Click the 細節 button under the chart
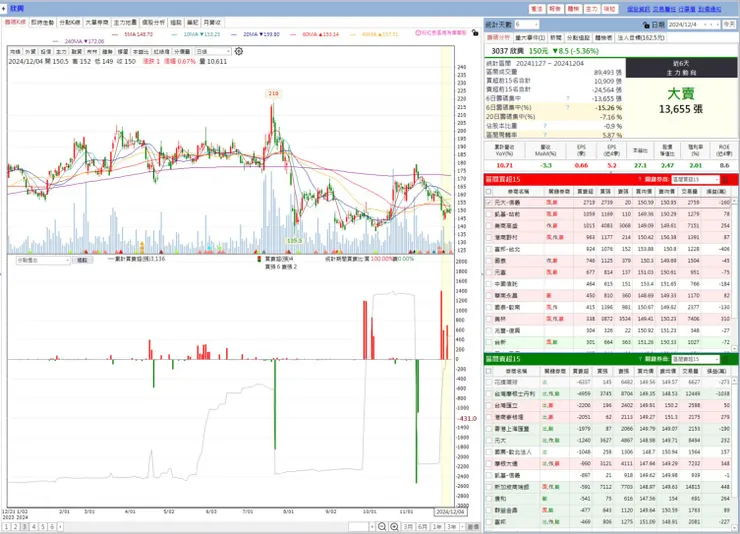 click(x=82, y=260)
